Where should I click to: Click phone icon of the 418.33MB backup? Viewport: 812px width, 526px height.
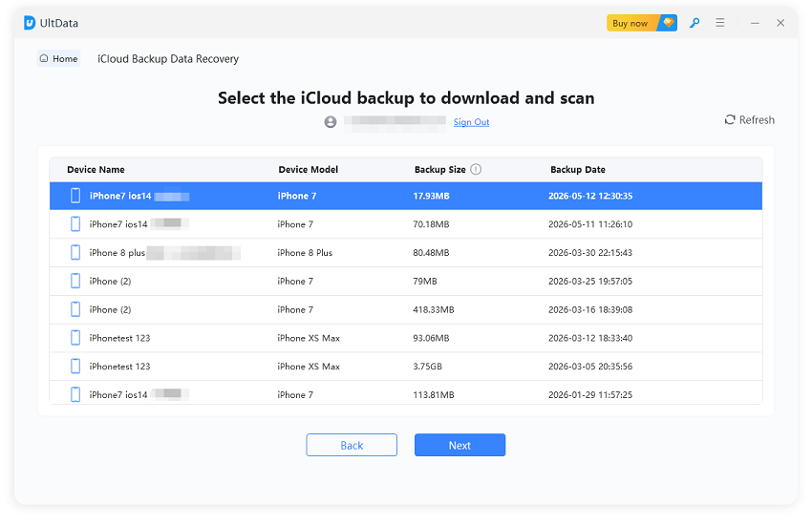[x=75, y=309]
